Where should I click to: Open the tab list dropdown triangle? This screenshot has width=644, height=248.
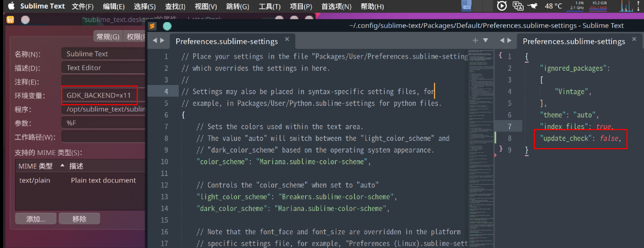pos(486,40)
